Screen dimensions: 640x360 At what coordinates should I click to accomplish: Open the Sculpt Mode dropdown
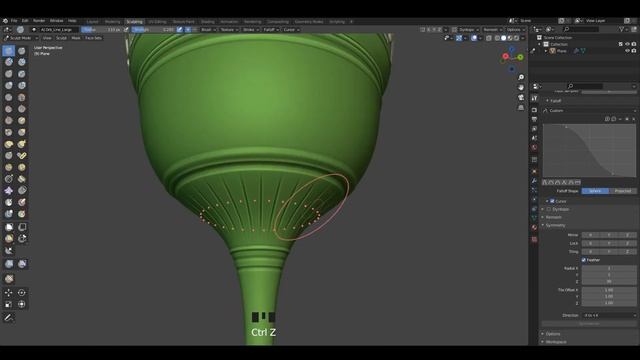tap(21, 38)
